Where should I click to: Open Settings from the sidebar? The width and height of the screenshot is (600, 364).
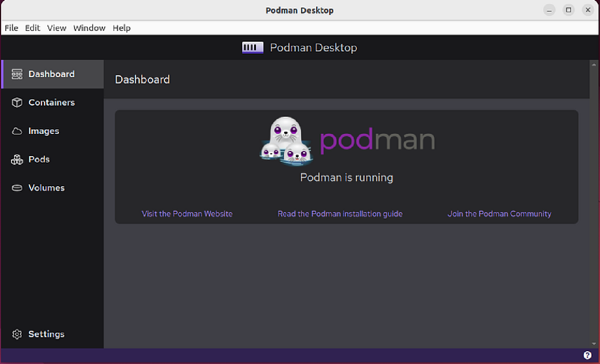(x=46, y=334)
